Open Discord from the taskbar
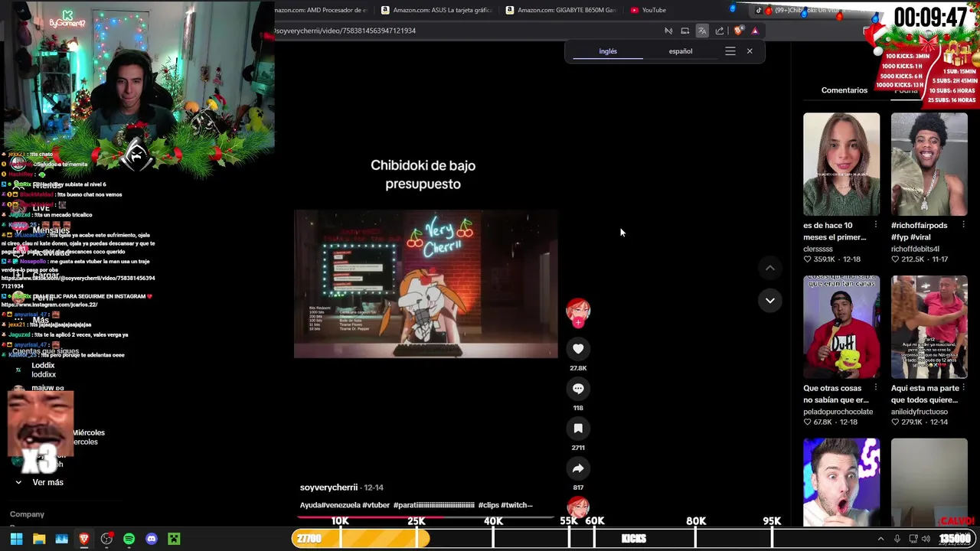980x551 pixels. [x=152, y=539]
